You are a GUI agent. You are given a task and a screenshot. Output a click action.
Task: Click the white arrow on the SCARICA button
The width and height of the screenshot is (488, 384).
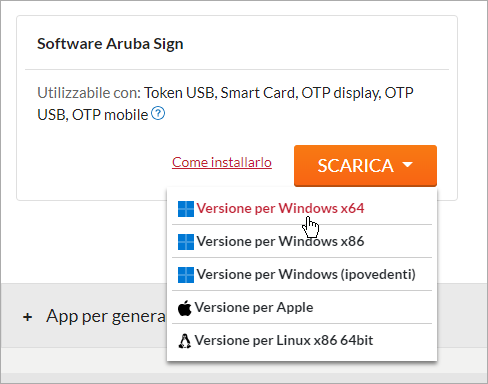click(407, 164)
